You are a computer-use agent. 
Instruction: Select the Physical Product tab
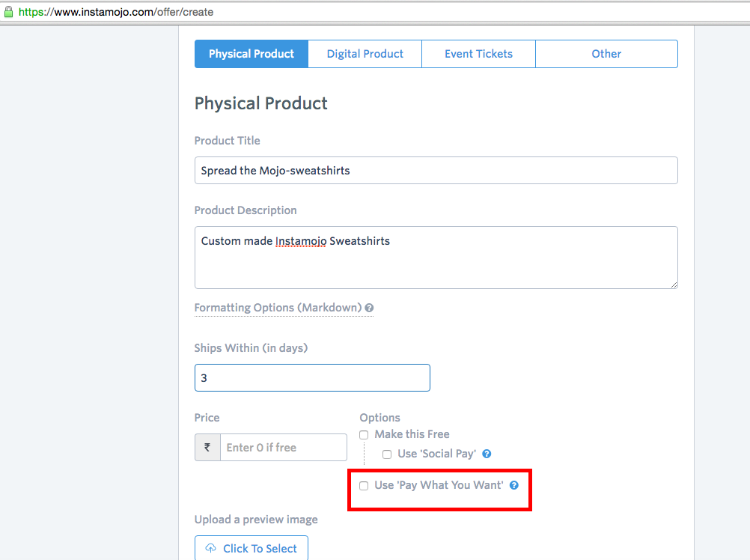coord(251,54)
